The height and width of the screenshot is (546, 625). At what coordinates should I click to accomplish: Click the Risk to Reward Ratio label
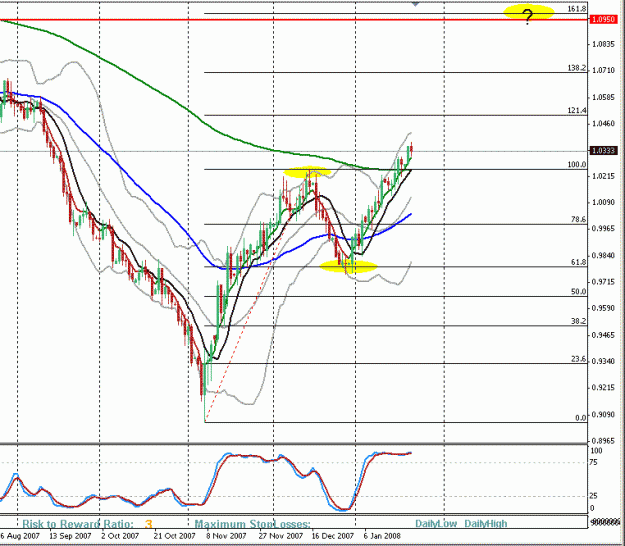tap(78, 524)
